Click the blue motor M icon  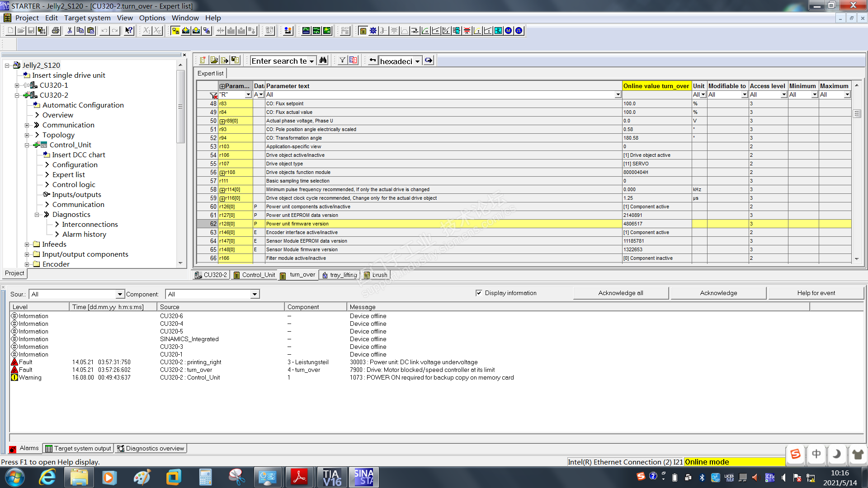coord(508,31)
